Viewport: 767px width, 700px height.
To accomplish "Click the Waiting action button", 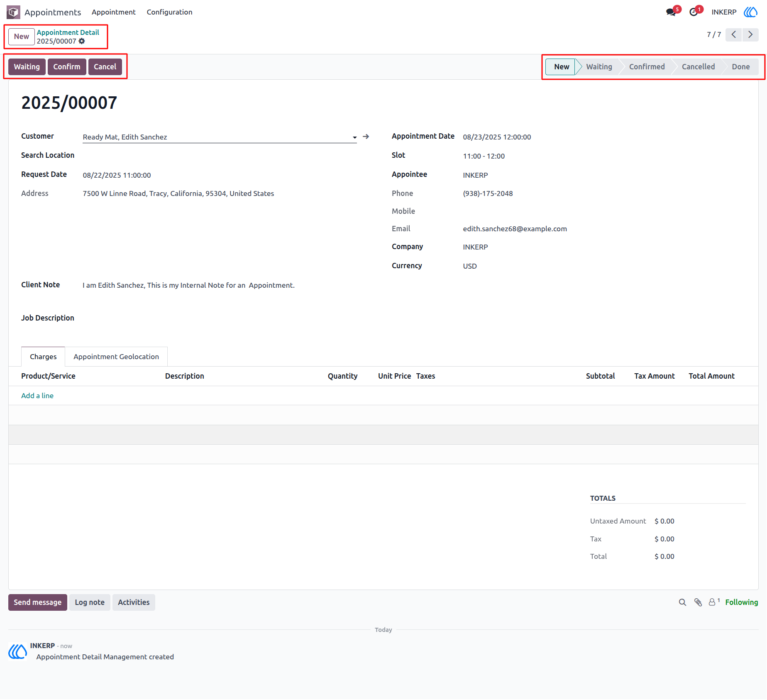I will click(27, 67).
